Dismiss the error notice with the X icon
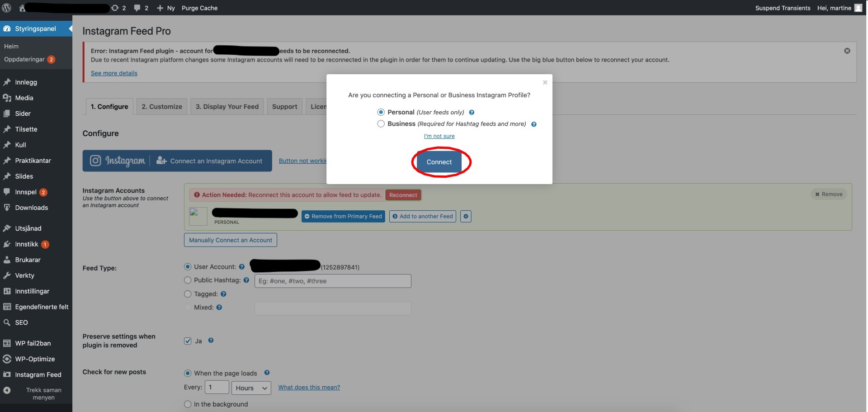This screenshot has height=412, width=868. point(847,51)
